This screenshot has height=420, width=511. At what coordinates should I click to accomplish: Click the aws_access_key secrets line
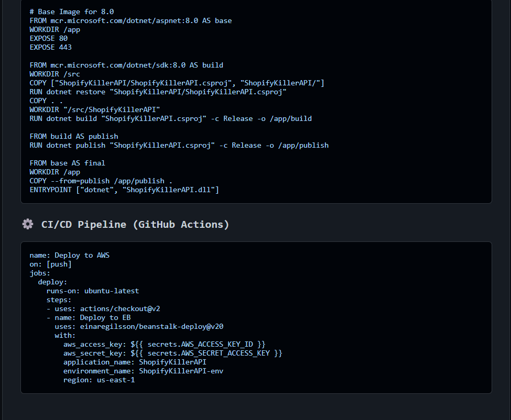[165, 345]
